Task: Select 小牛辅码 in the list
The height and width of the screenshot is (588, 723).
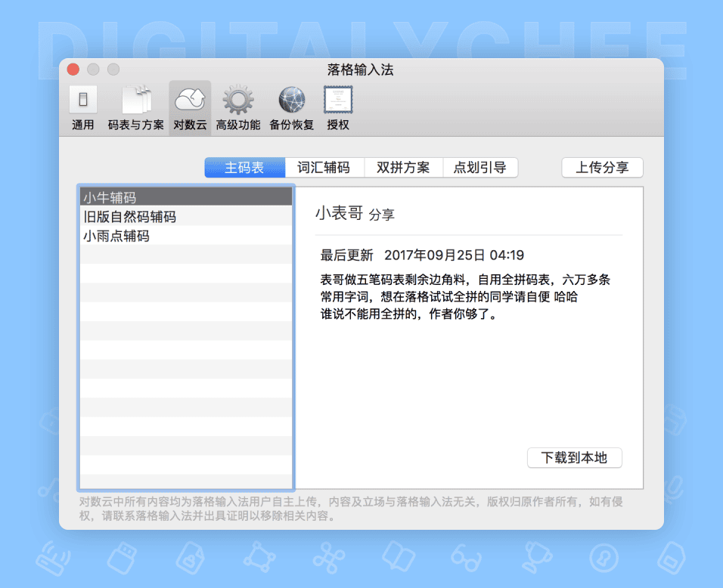Action: pyautogui.click(x=186, y=197)
